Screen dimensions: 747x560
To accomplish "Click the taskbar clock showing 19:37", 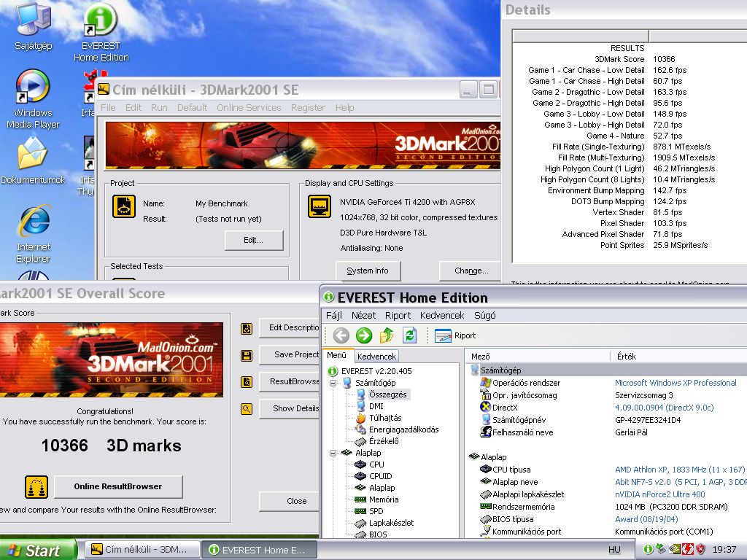I will (724, 550).
